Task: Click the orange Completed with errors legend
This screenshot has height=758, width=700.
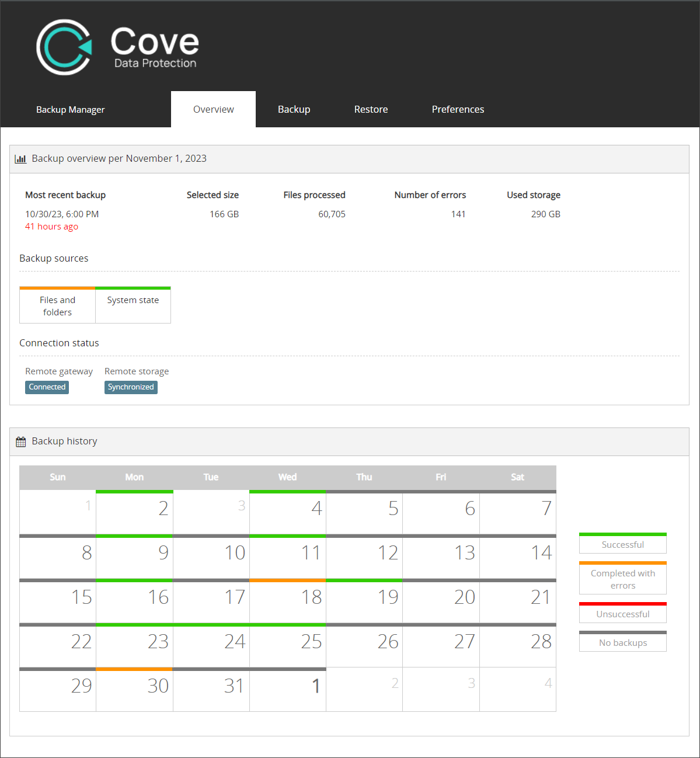Action: point(622,579)
